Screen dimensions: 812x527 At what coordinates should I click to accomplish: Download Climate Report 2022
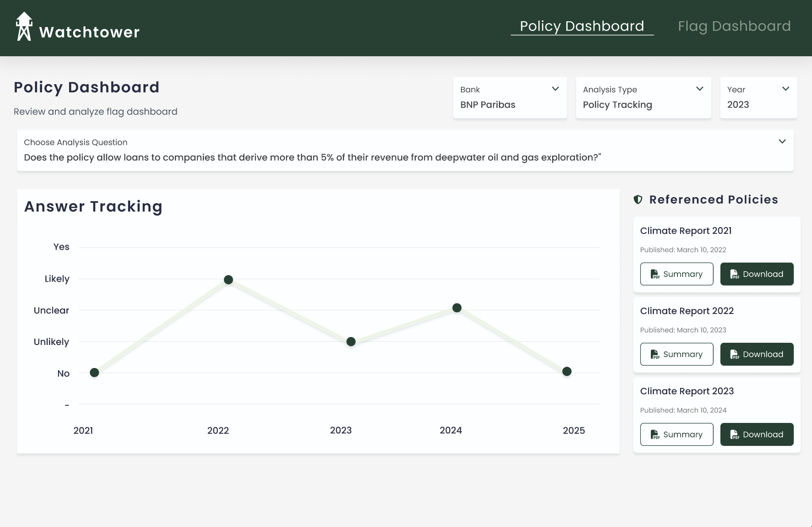click(757, 354)
